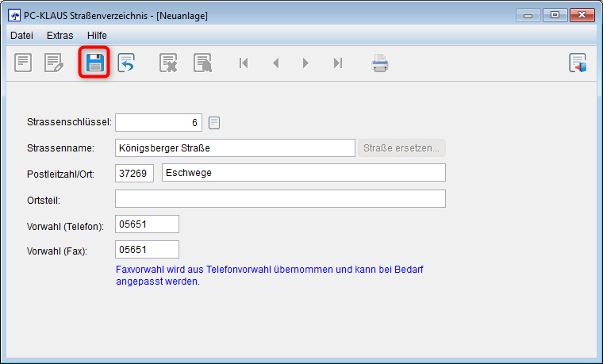603x364 pixels.
Task: Click the delete record icon
Action: pos(168,63)
